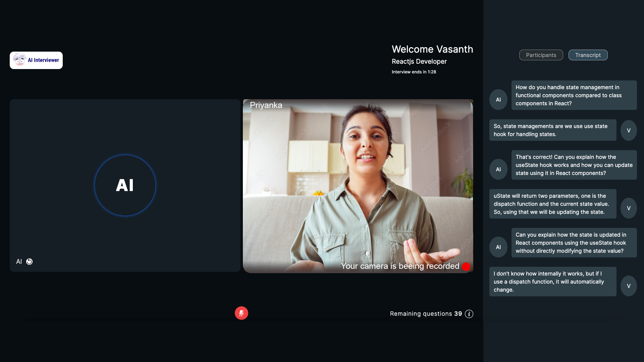This screenshot has height=362, width=644.
Task: Click the remaining questions info icon
Action: click(x=469, y=314)
